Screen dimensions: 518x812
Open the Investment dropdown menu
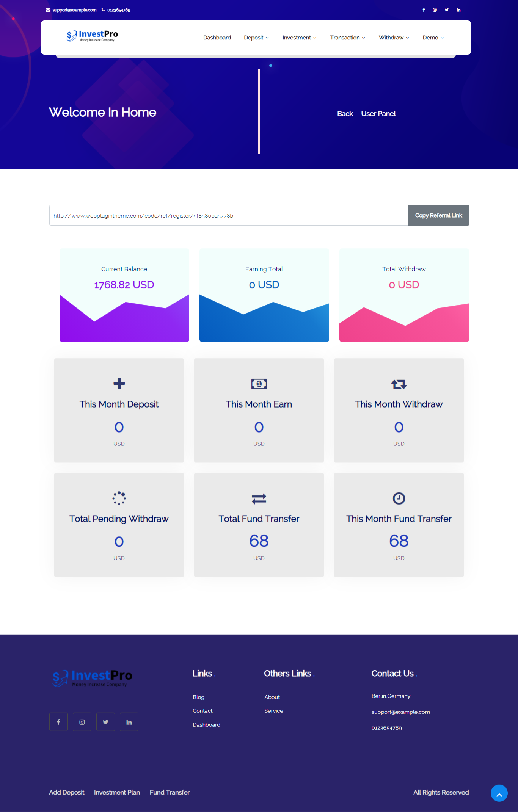299,38
